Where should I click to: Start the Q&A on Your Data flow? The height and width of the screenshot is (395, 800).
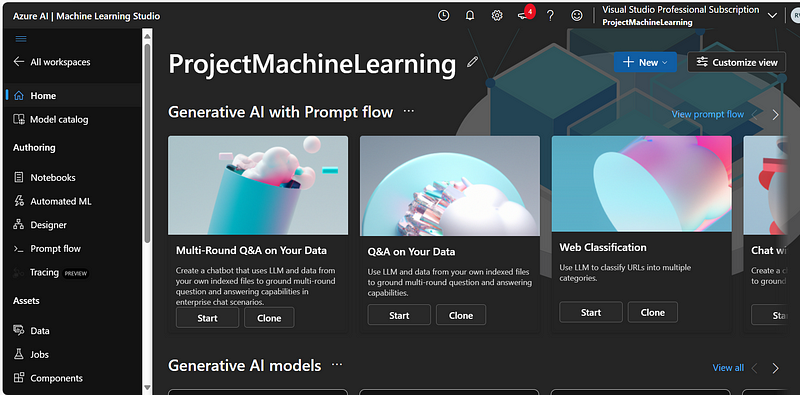click(x=399, y=315)
